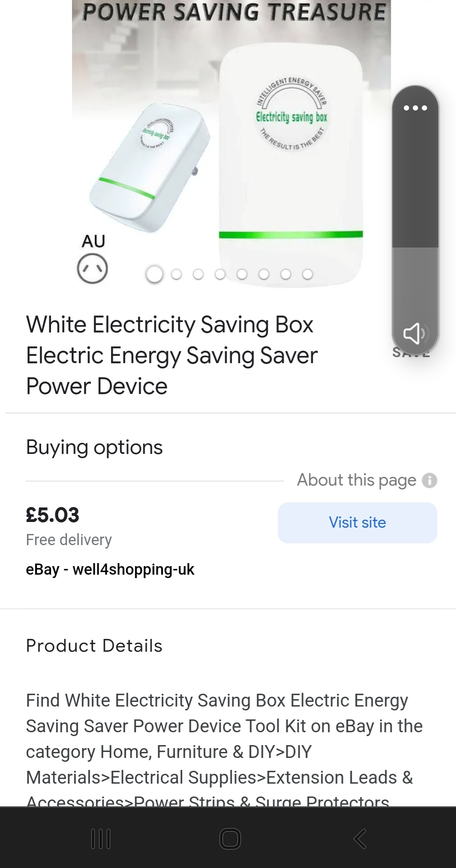Select the fifth image carousel dot

click(242, 274)
